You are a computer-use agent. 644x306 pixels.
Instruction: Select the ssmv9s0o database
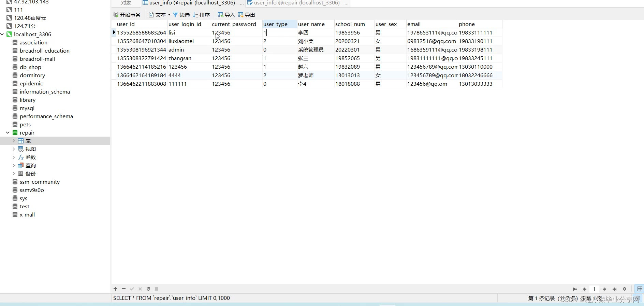32,190
